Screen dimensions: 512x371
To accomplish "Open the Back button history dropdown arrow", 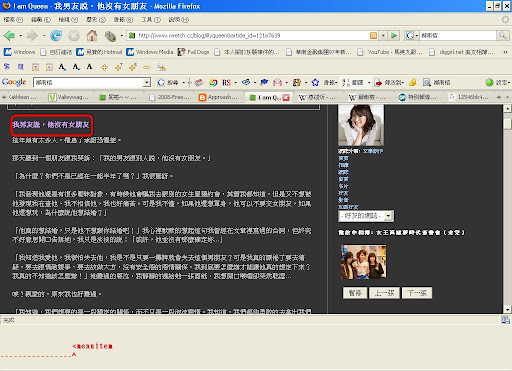I will (20, 35).
